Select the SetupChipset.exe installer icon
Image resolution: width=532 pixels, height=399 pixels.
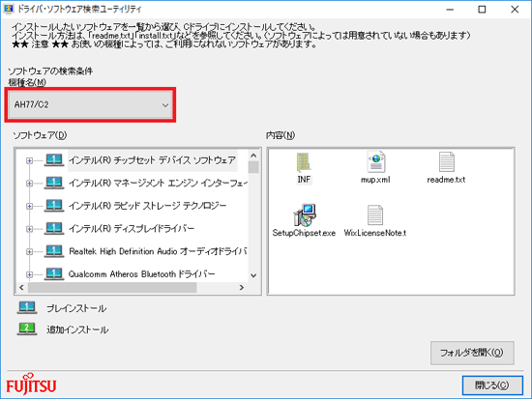point(305,214)
